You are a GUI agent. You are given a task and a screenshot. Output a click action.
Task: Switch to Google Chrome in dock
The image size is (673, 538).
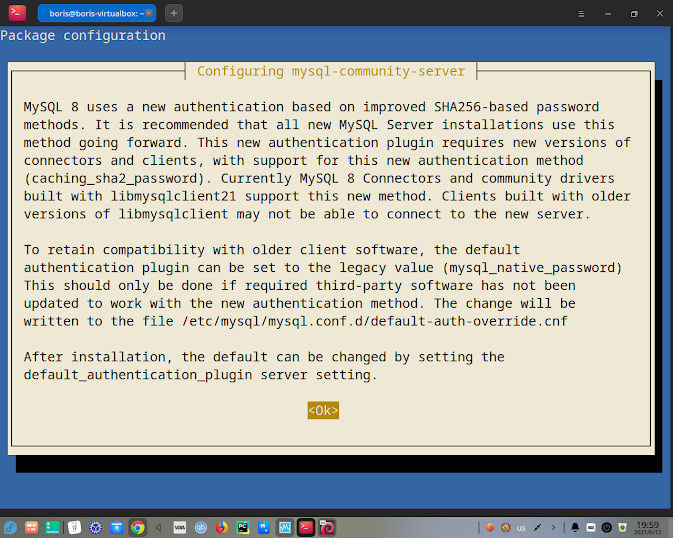(x=138, y=528)
